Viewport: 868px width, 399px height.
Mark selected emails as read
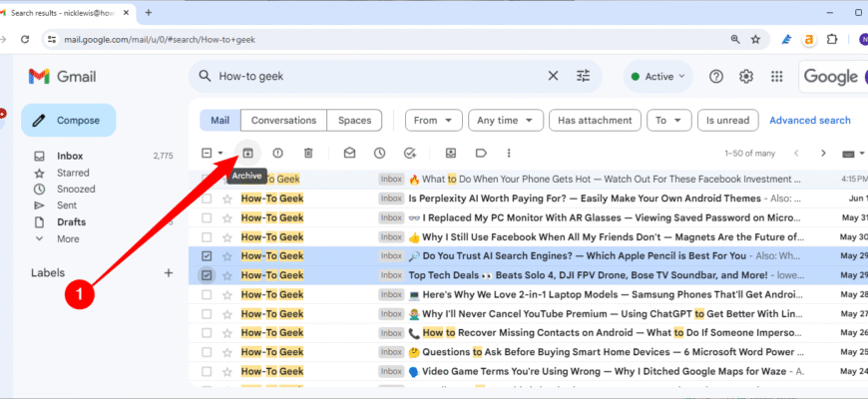(x=349, y=154)
